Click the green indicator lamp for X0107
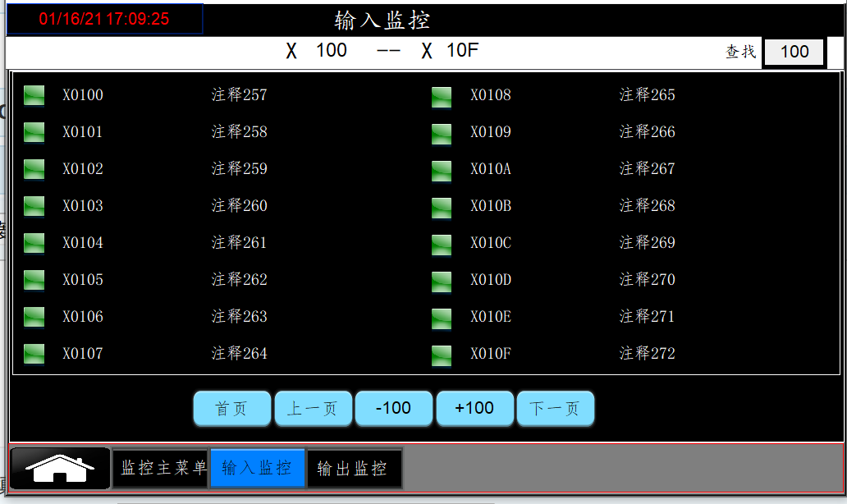This screenshot has width=847, height=504. [x=34, y=354]
